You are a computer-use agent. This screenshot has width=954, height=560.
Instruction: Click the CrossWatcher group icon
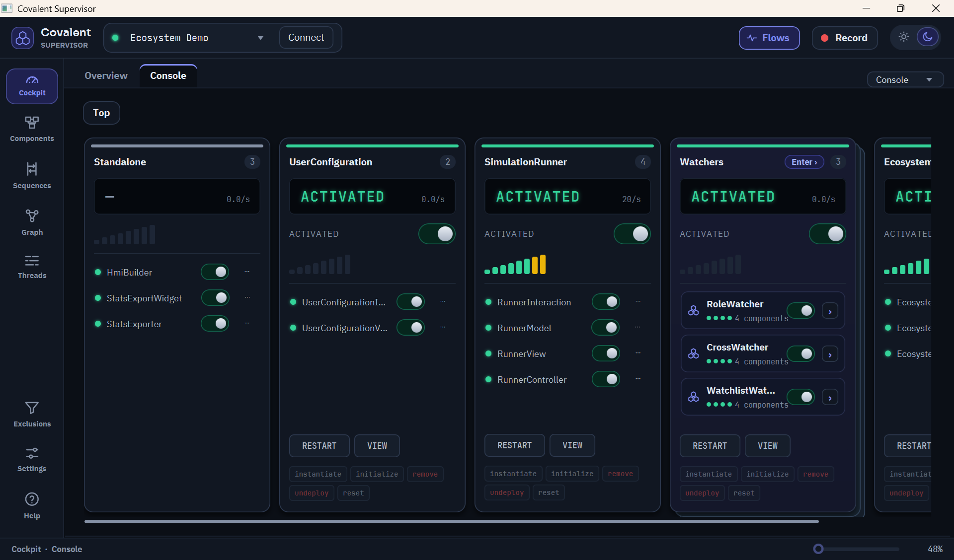coord(693,354)
